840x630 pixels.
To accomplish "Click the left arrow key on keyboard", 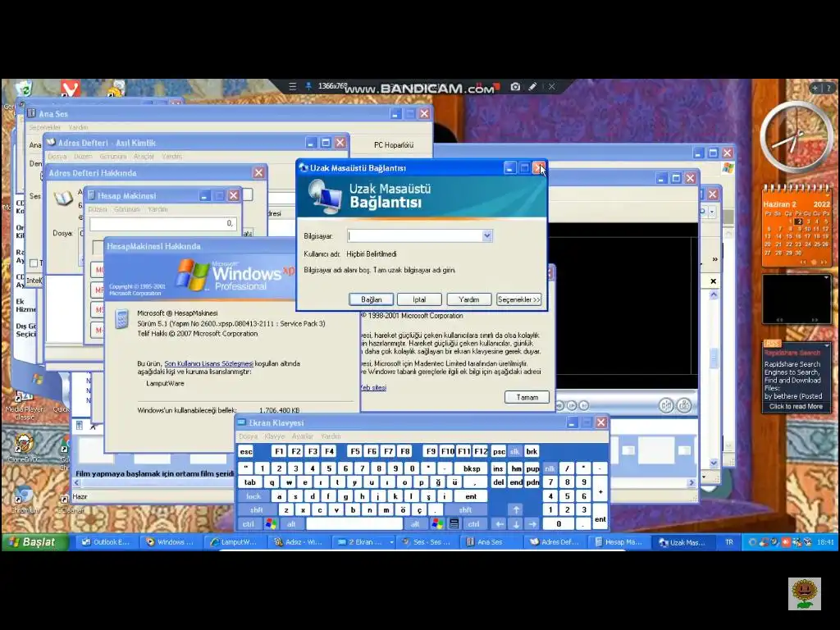I will [500, 524].
